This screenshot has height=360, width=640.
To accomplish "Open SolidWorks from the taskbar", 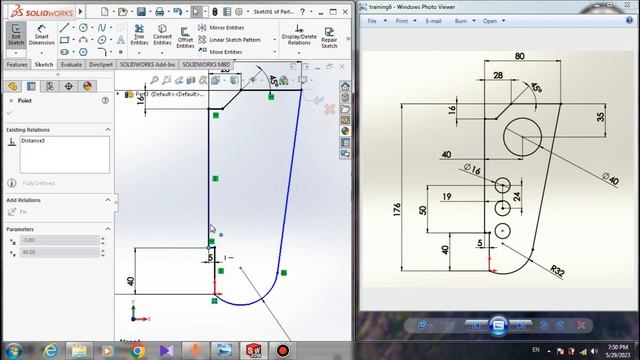I will click(x=253, y=351).
